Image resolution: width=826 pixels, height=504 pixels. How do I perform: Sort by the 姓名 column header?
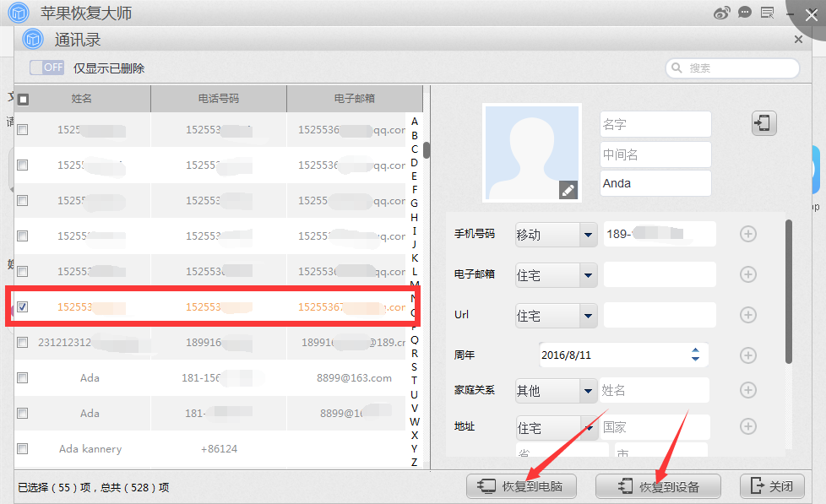point(82,99)
